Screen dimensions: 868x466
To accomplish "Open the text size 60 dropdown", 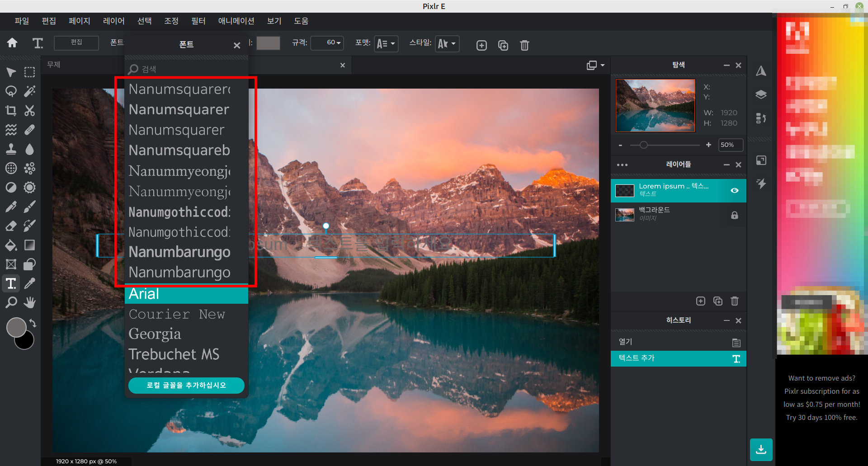I will (327, 42).
